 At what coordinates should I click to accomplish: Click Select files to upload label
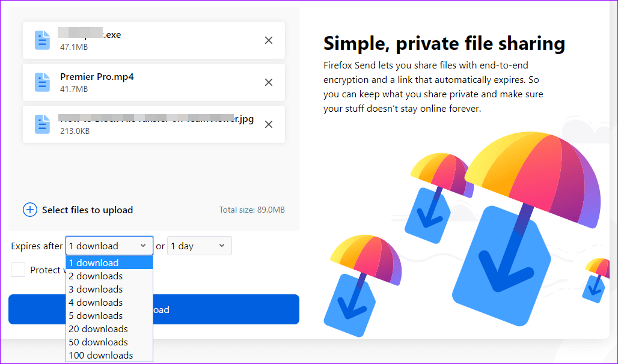coord(88,210)
